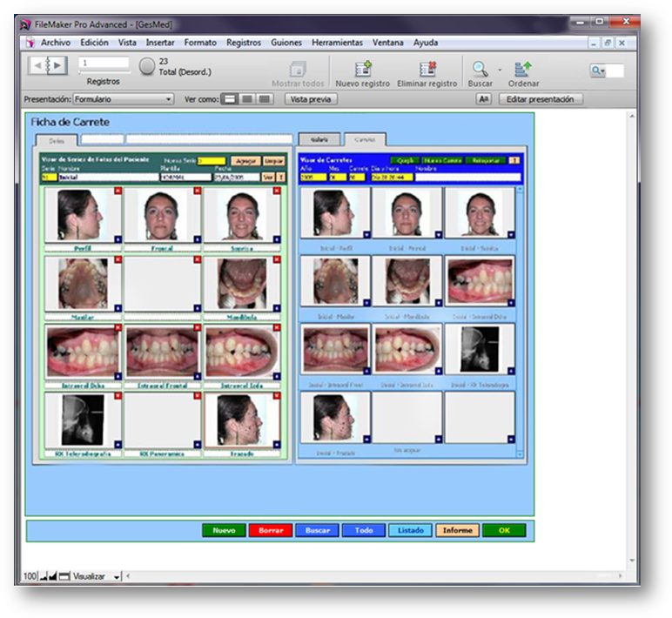Remove the Sonrisa photo with red X
Image resolution: width=672 pixels, height=618 pixels.
(x=277, y=191)
